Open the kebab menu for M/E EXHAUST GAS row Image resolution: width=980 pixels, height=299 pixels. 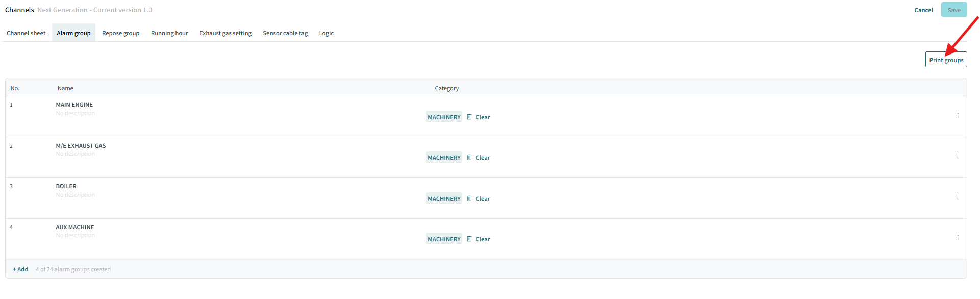pyautogui.click(x=958, y=156)
